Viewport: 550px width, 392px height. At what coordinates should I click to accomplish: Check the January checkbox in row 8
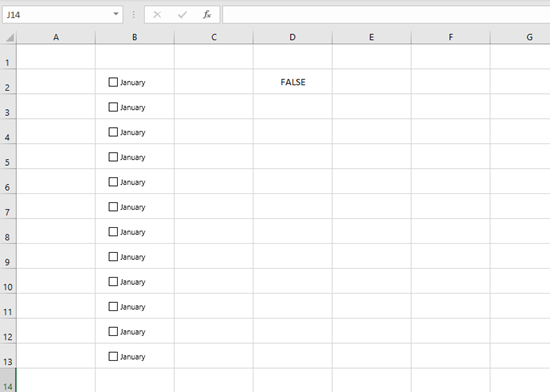click(113, 232)
